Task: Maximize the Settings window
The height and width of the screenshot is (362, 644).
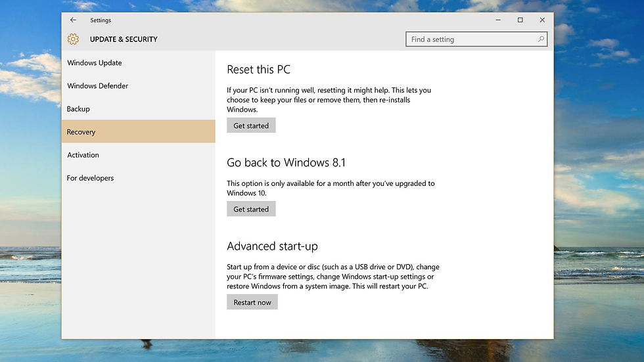Action: pos(520,20)
